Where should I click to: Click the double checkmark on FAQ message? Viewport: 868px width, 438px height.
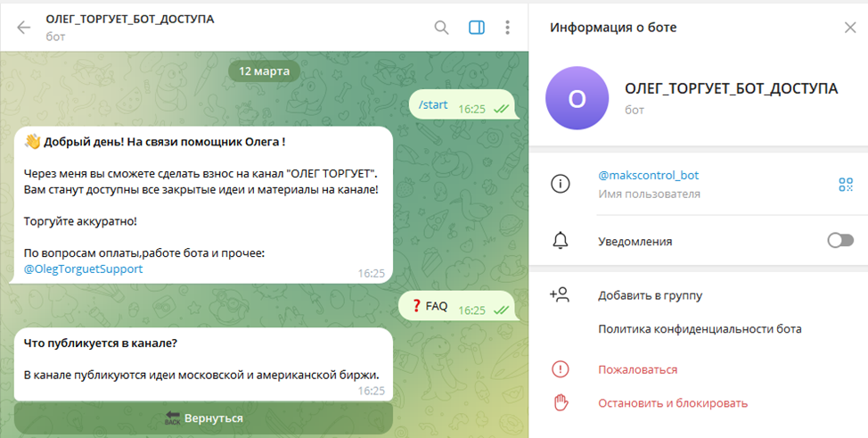(501, 310)
